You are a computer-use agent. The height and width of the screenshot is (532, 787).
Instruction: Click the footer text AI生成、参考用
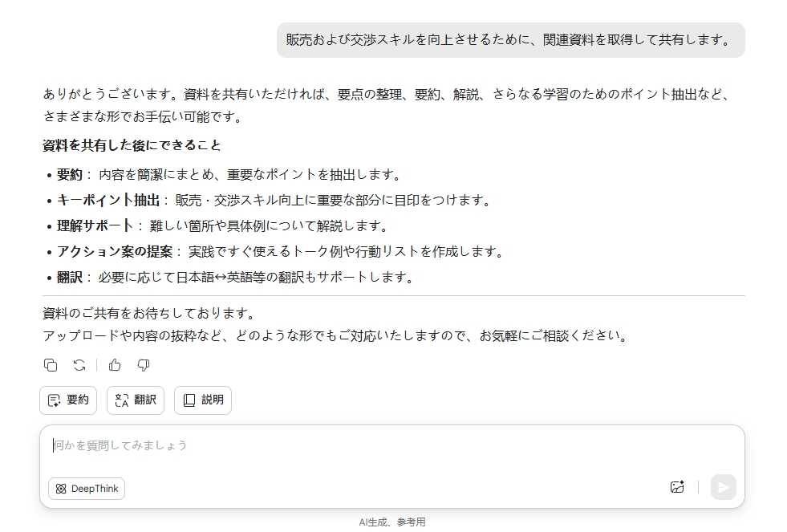click(392, 522)
